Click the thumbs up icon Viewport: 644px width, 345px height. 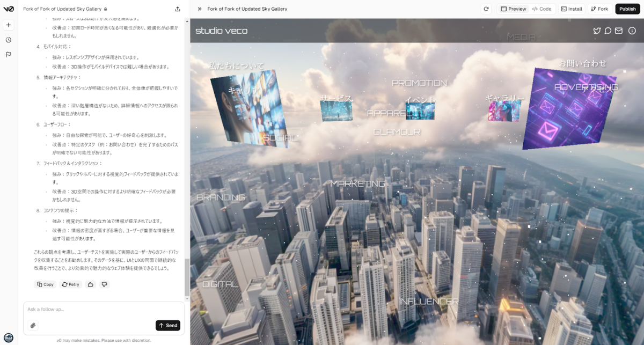90,284
